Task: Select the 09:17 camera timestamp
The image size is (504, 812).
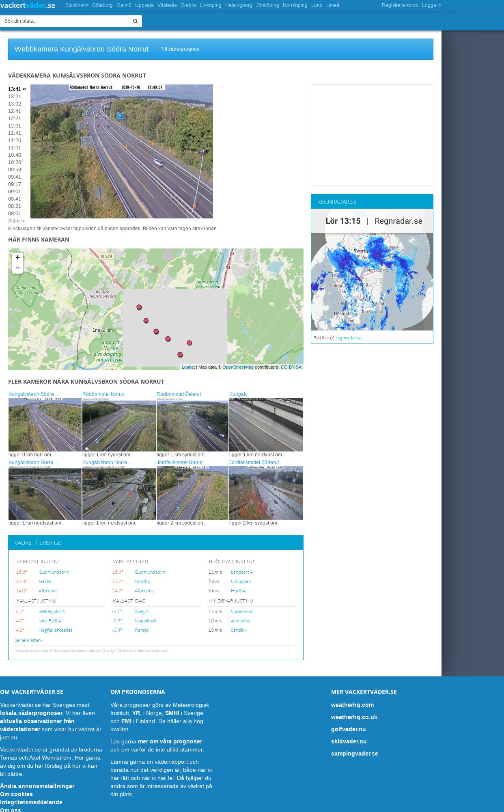Action: click(15, 184)
